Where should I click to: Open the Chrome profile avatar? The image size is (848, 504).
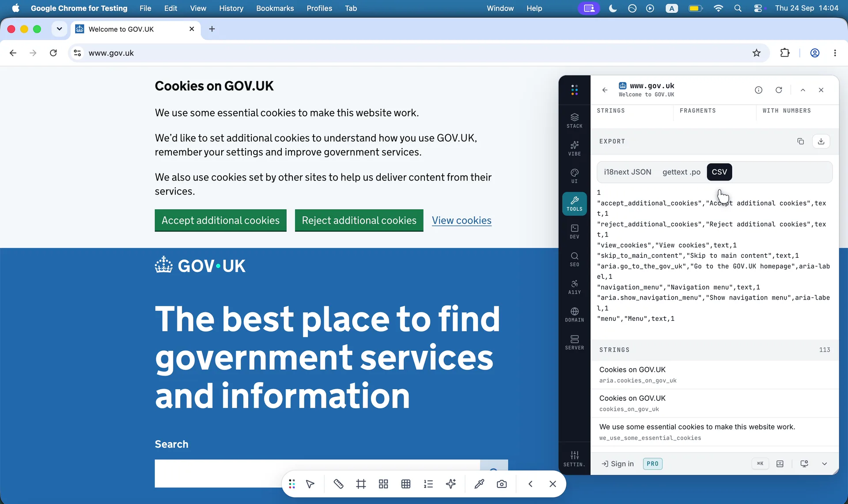point(815,53)
